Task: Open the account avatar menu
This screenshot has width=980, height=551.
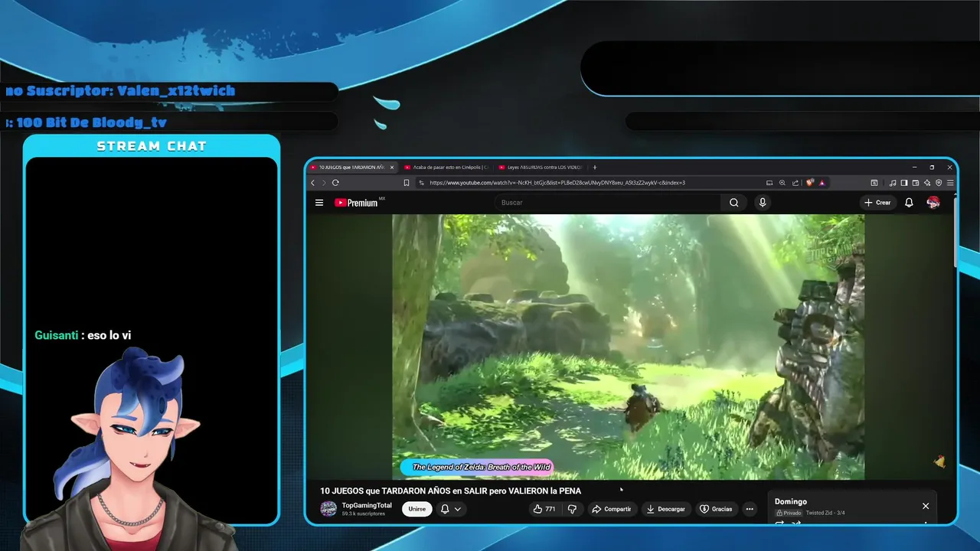Action: coord(933,203)
